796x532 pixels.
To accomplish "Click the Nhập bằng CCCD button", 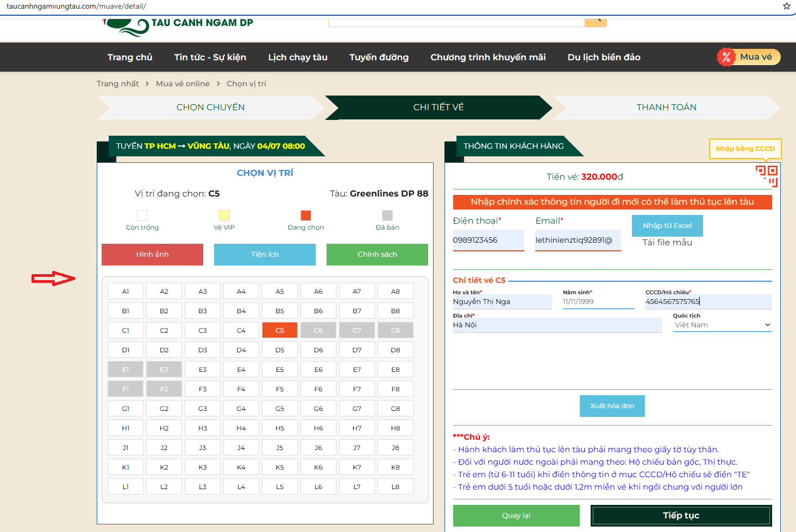I will (x=745, y=149).
